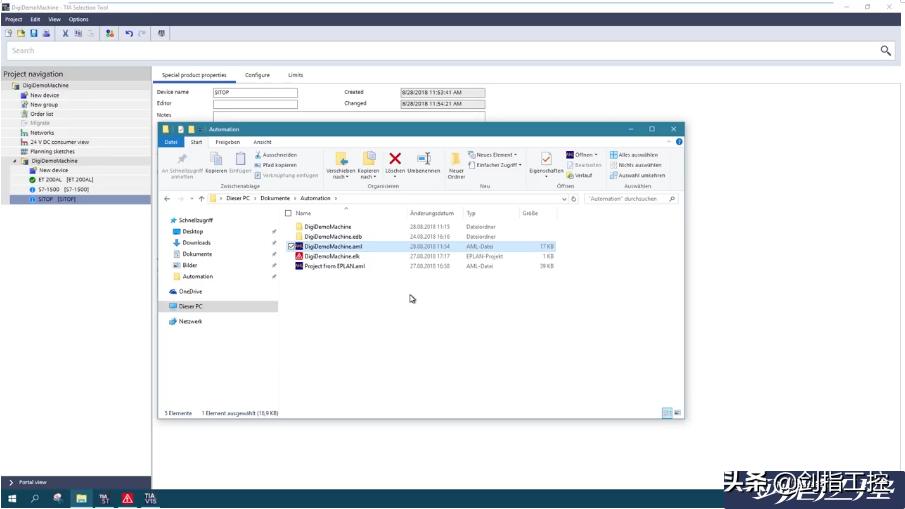The image size is (905, 509).
Task: Open Verschieben nach dropdown in Explorer
Action: coord(341,174)
